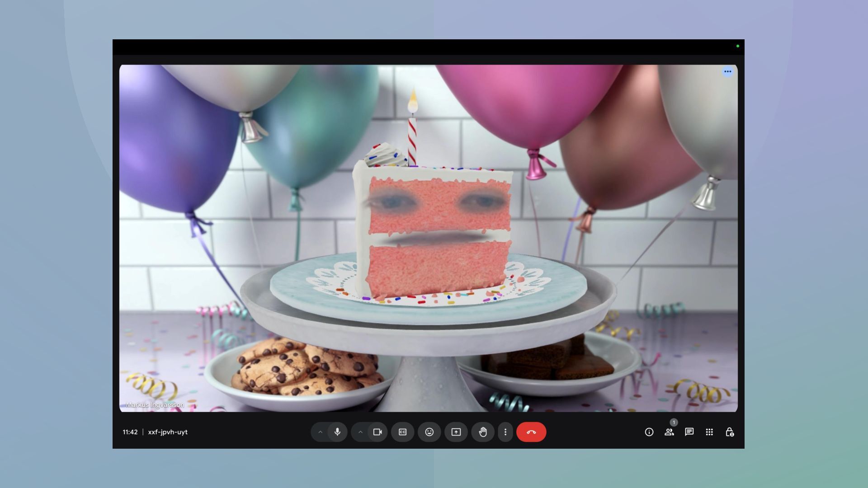Open the activities grid icon
The width and height of the screenshot is (868, 488).
coord(709,432)
